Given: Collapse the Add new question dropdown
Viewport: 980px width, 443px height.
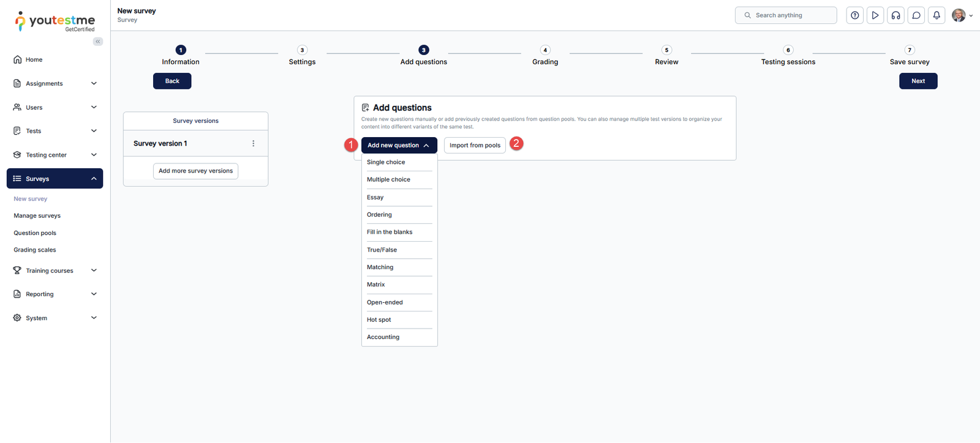Looking at the screenshot, I should pos(399,146).
